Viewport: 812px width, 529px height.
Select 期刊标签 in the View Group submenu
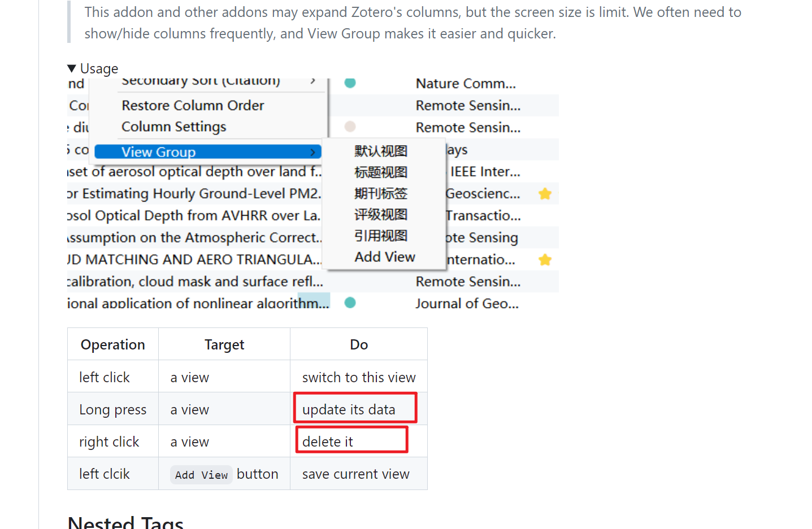click(x=381, y=193)
